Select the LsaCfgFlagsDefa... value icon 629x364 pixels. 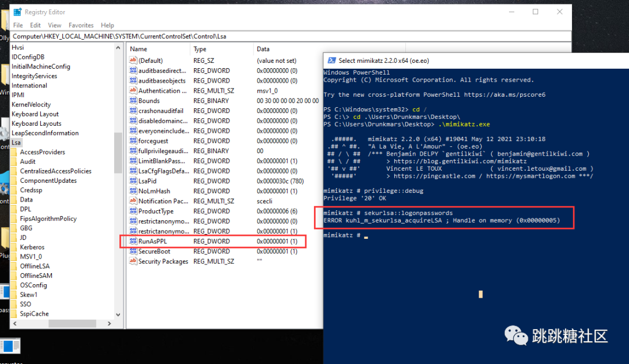point(133,171)
